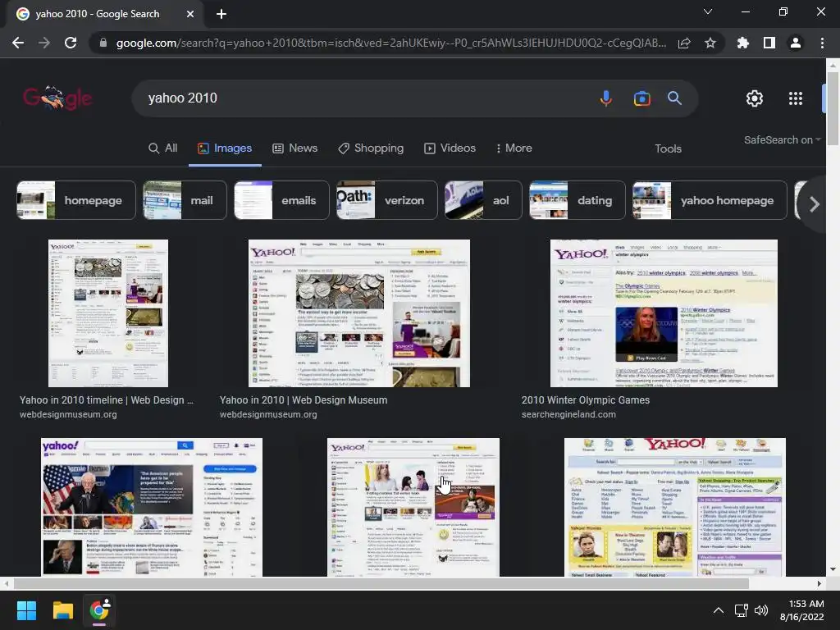840x630 pixels.
Task: Close the yahoo 2010 Google Search tab
Action: 190,14
